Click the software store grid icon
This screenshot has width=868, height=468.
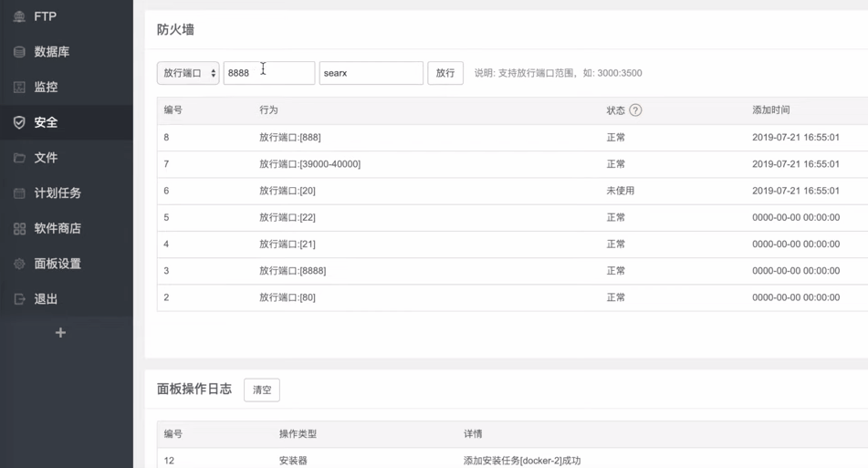coord(19,229)
